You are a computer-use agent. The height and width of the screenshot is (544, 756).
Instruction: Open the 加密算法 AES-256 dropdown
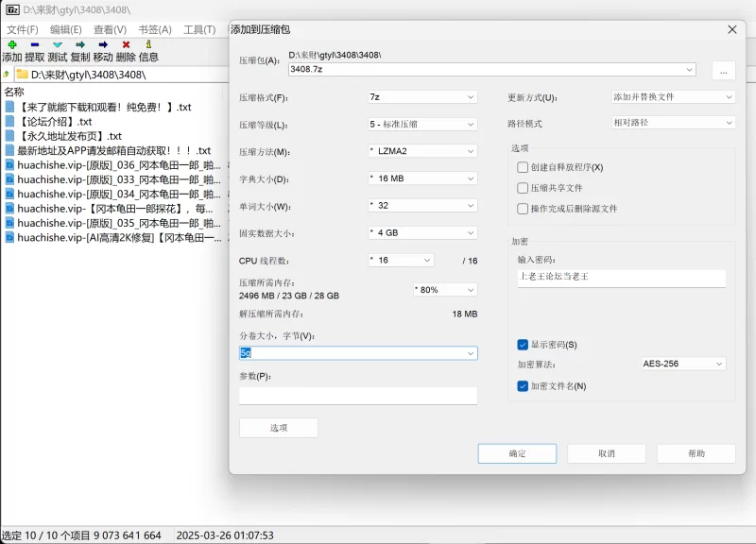point(682,364)
